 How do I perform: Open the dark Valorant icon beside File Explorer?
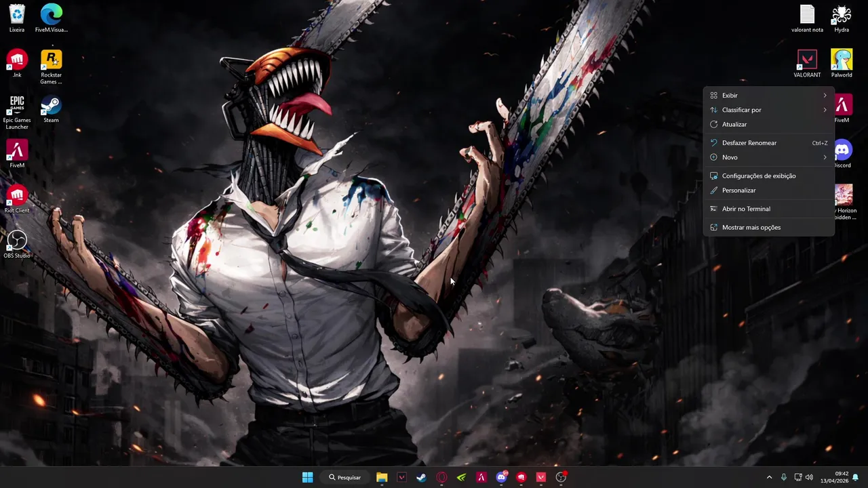click(401, 477)
